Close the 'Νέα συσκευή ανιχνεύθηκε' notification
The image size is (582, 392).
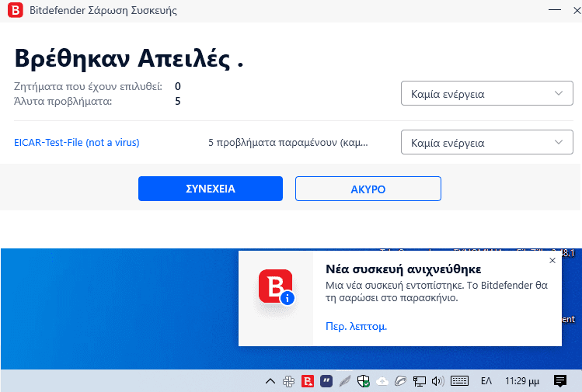tap(552, 260)
